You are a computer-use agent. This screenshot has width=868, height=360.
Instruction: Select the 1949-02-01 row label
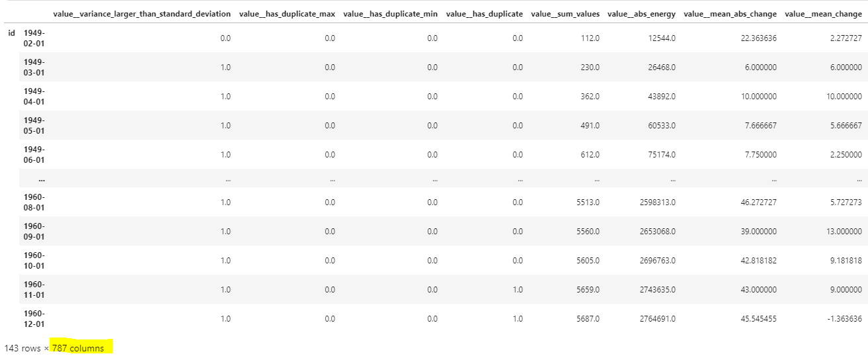(34, 38)
